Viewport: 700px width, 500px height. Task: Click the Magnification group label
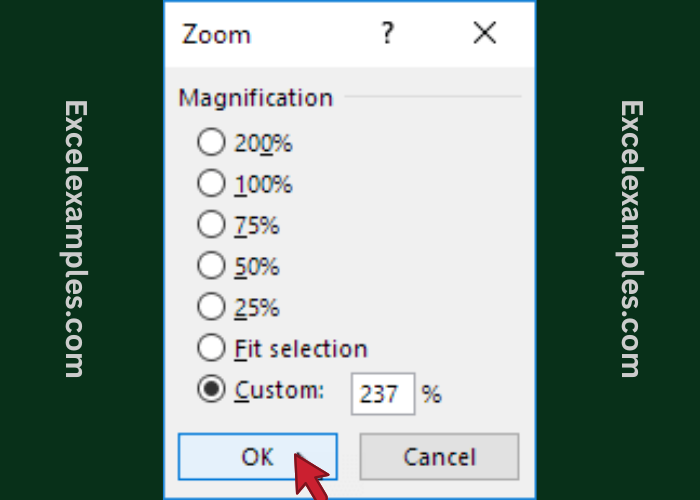255,98
